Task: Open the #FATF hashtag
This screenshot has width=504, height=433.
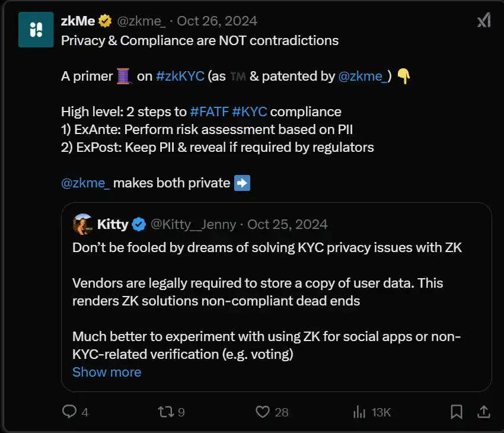Action: (209, 112)
